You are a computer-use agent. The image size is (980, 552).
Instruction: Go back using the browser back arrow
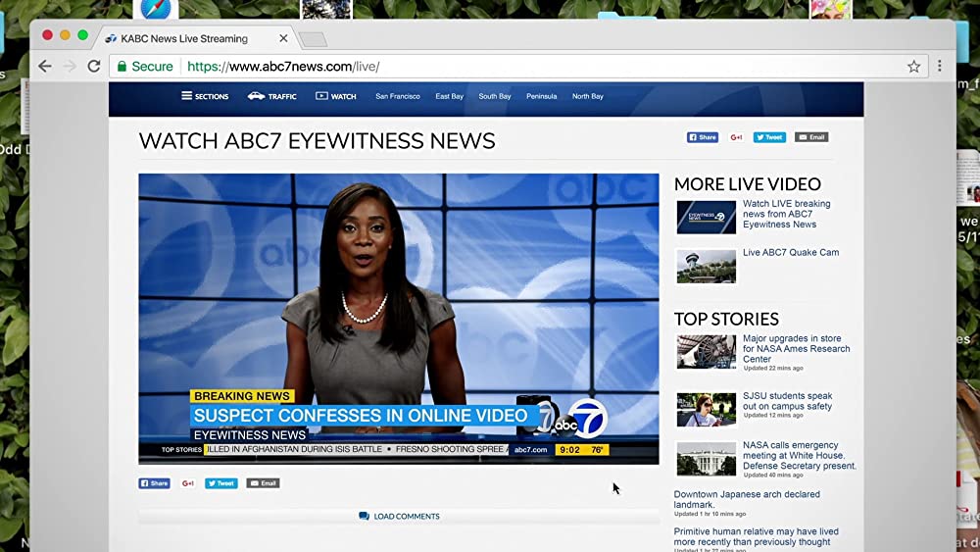point(45,67)
